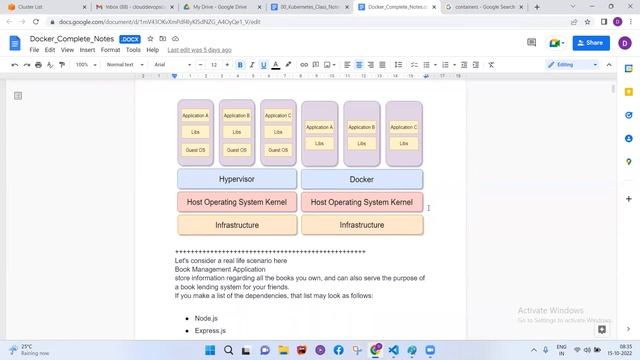
Task: Click the Redo icon in toolbar
Action: click(27, 65)
